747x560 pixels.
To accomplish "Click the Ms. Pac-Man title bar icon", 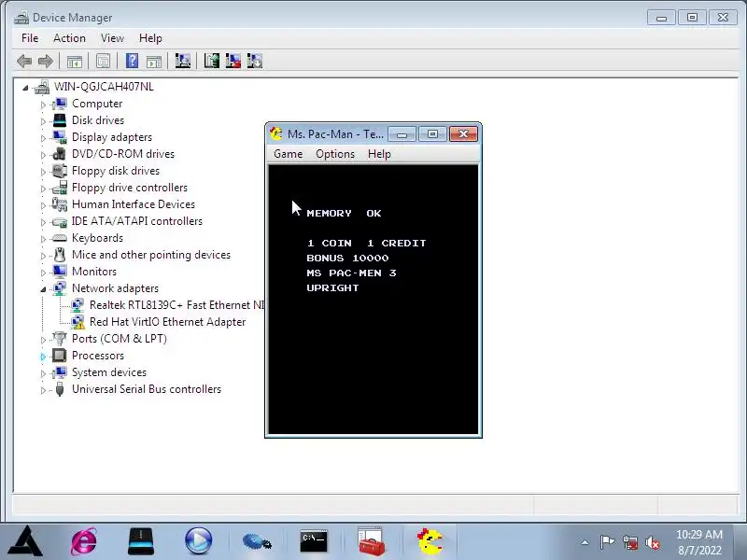I will (276, 133).
